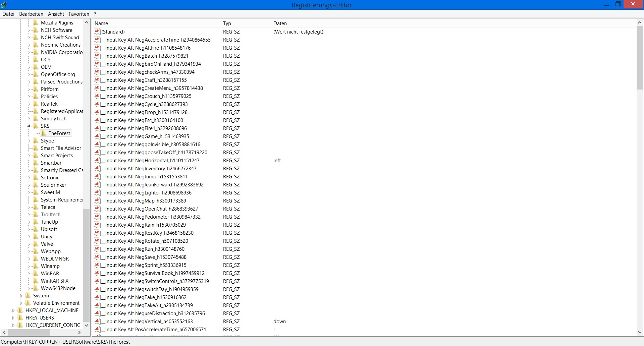
Task: Select the TheForest folder icon
Action: 44,133
